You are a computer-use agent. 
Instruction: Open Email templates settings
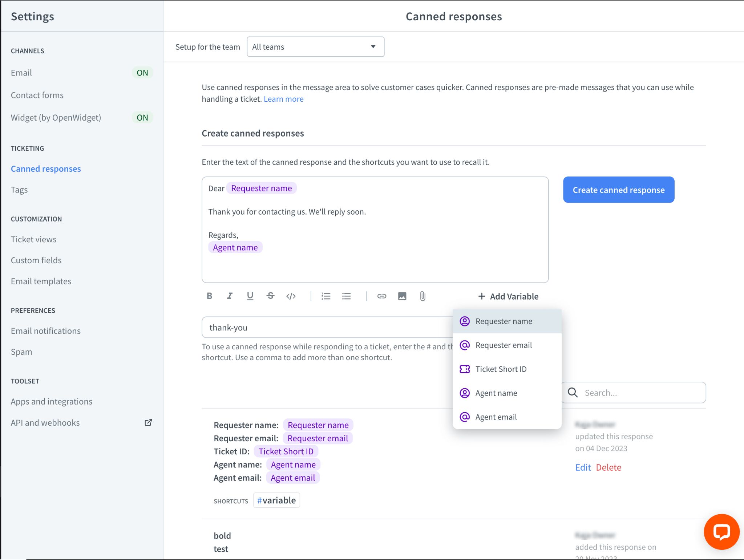[41, 281]
